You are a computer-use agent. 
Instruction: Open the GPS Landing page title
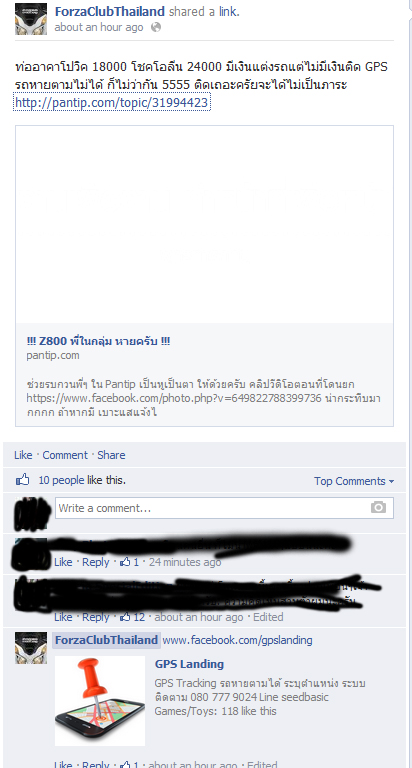[189, 664]
